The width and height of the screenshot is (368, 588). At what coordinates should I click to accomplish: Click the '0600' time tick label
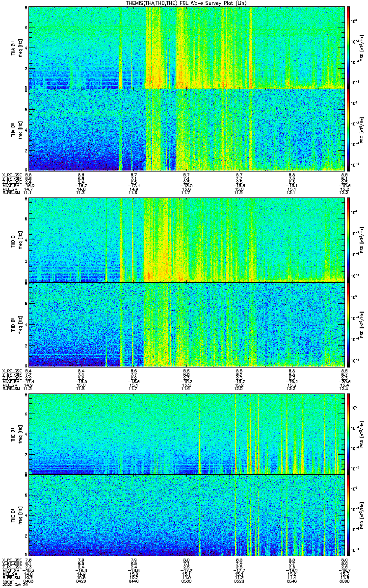(344, 581)
